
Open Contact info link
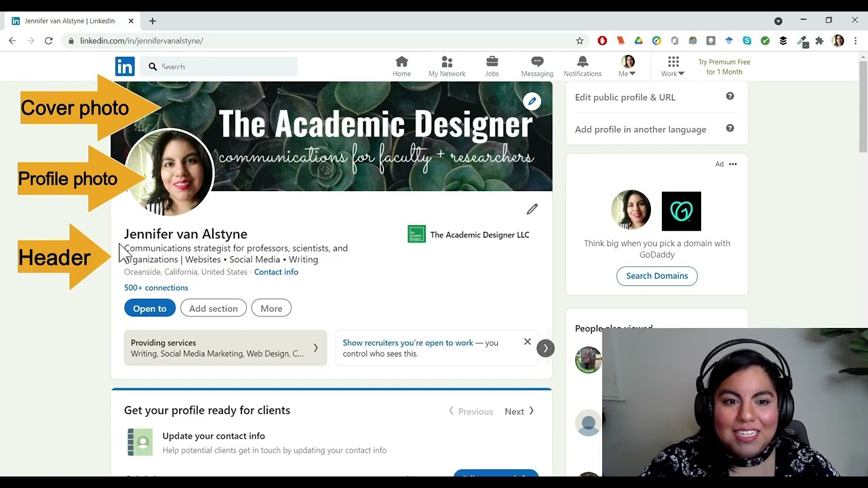click(276, 272)
